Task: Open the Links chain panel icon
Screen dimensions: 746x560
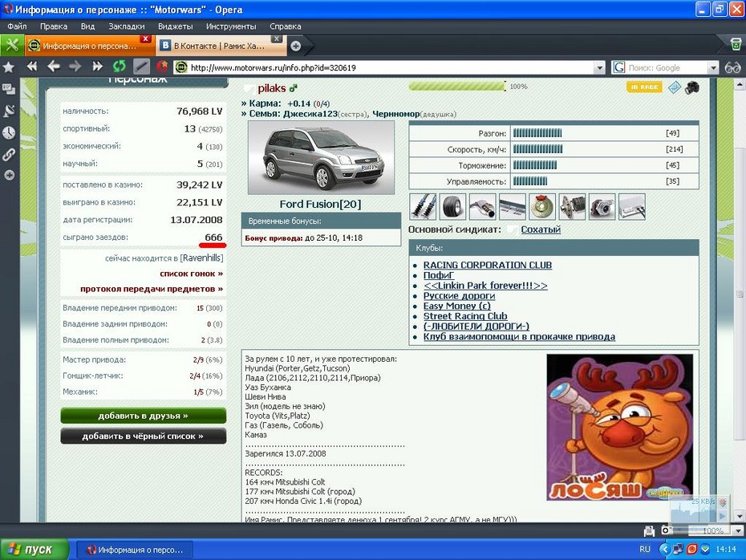Action: pos(9,154)
